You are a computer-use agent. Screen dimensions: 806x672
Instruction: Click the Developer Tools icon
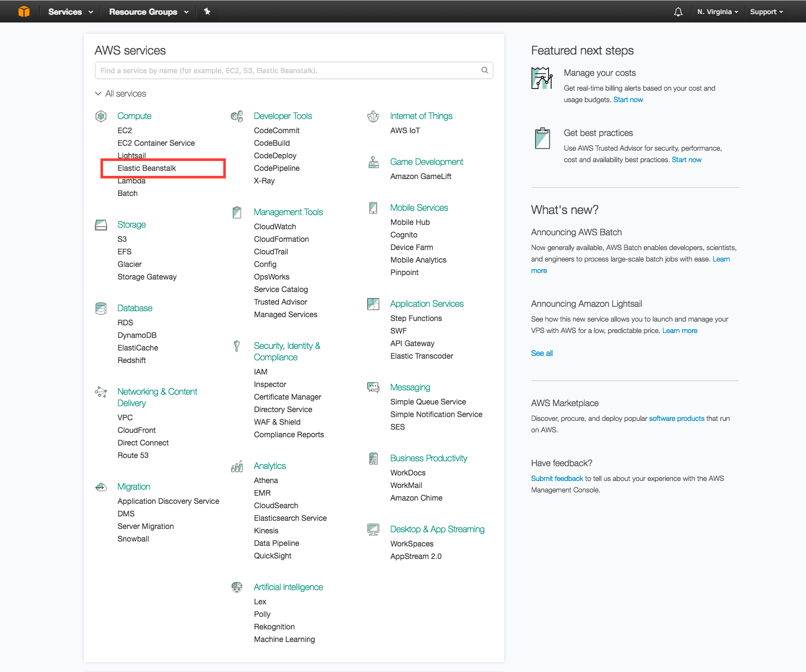pos(237,116)
